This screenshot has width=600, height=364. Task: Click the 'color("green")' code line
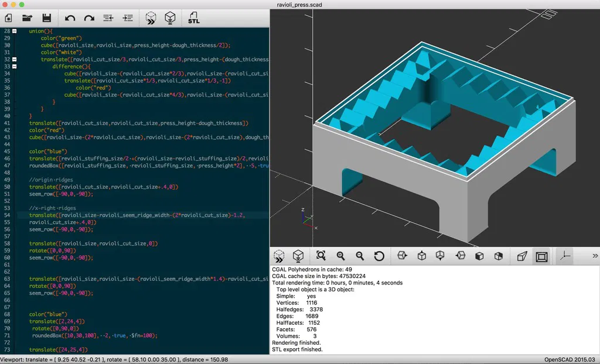pyautogui.click(x=61, y=38)
